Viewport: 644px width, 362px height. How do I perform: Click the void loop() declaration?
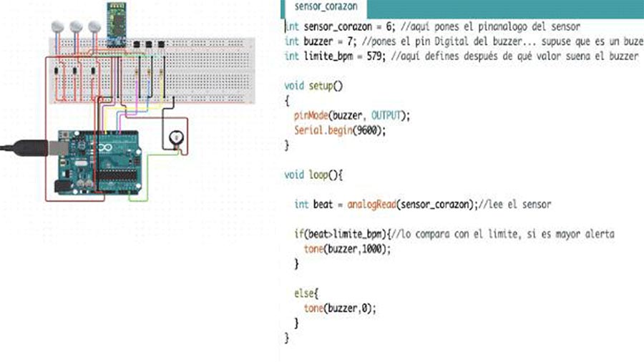(313, 175)
